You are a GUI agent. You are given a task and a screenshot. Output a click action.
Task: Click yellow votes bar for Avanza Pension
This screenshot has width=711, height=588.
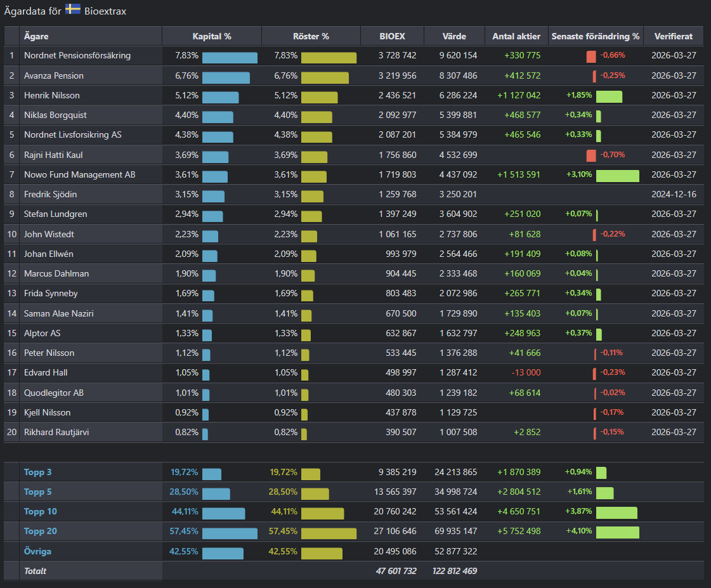[325, 77]
